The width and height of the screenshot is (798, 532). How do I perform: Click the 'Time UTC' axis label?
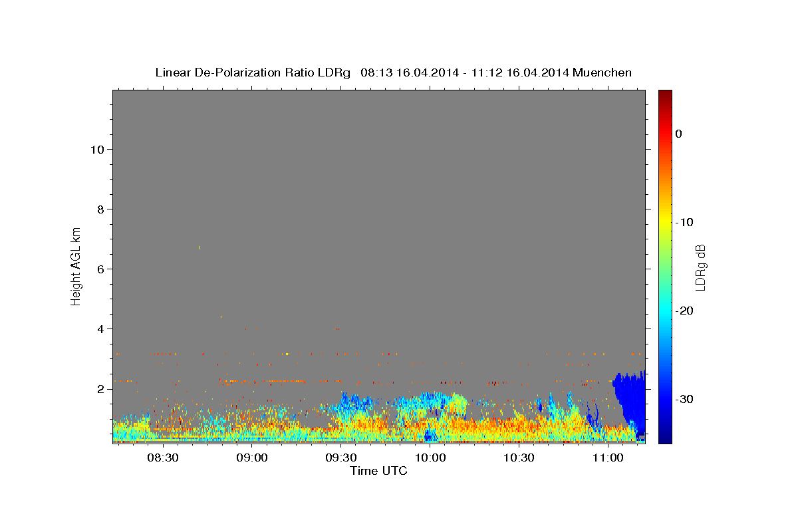click(x=379, y=471)
